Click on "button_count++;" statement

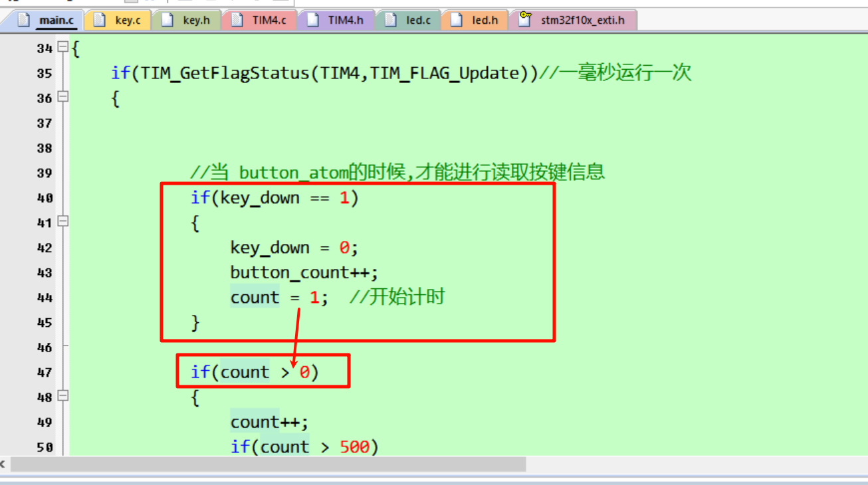(304, 273)
